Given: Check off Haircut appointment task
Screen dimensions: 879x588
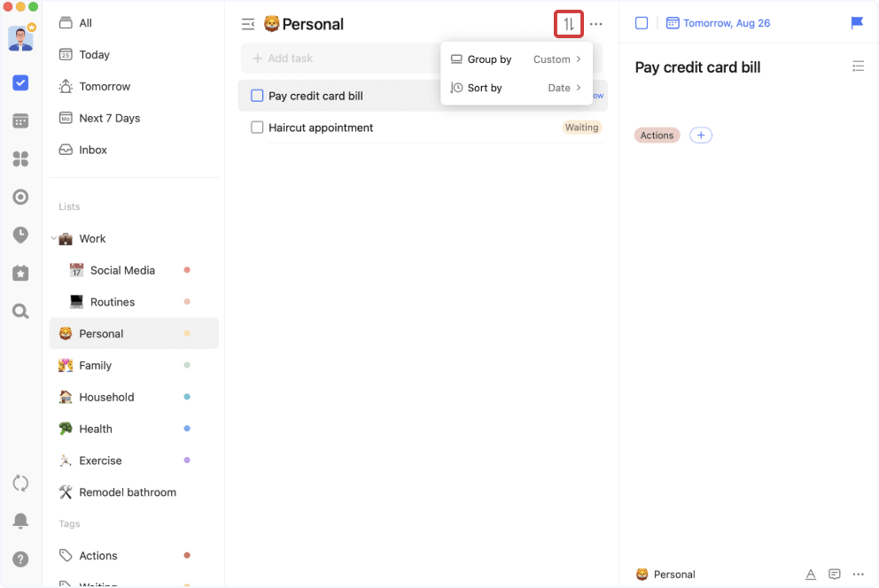Looking at the screenshot, I should (257, 128).
